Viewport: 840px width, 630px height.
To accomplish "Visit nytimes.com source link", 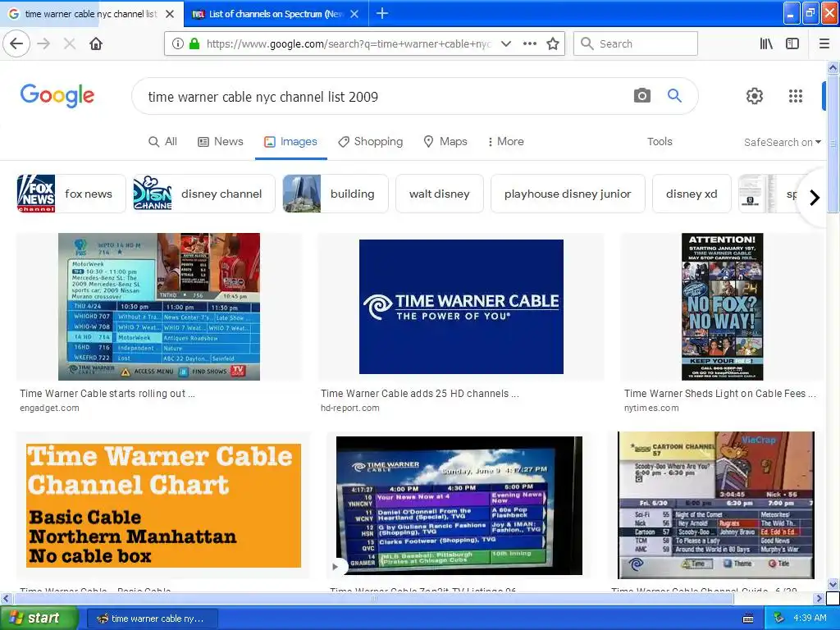I will [651, 408].
